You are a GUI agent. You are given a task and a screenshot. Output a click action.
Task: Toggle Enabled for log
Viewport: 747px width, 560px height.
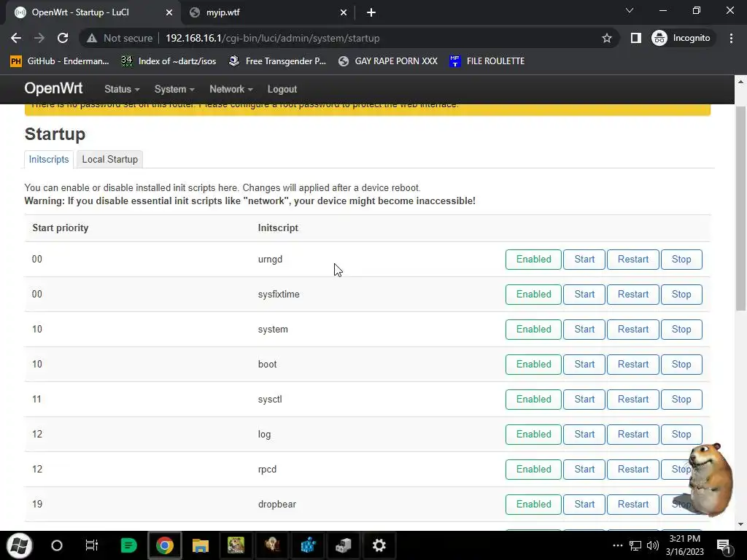pos(533,435)
